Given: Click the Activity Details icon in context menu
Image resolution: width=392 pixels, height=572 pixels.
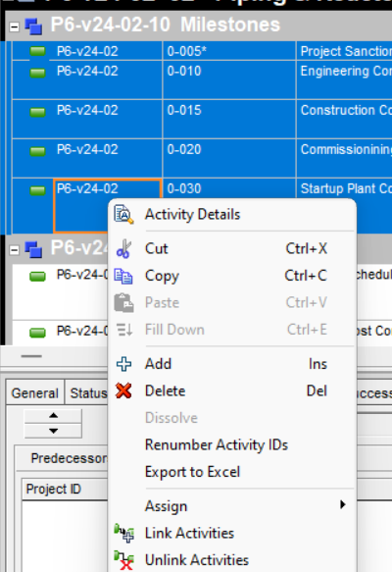Looking at the screenshot, I should click(123, 214).
